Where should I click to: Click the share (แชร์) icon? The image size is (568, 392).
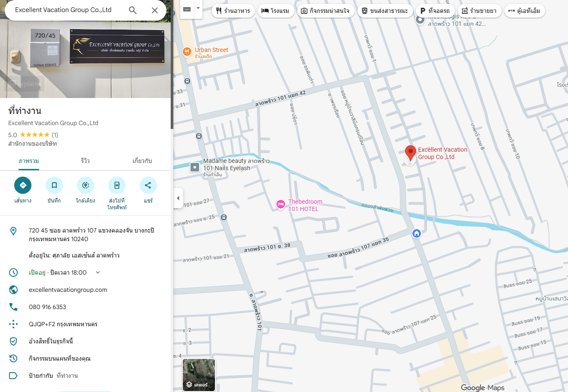pyautogui.click(x=148, y=185)
